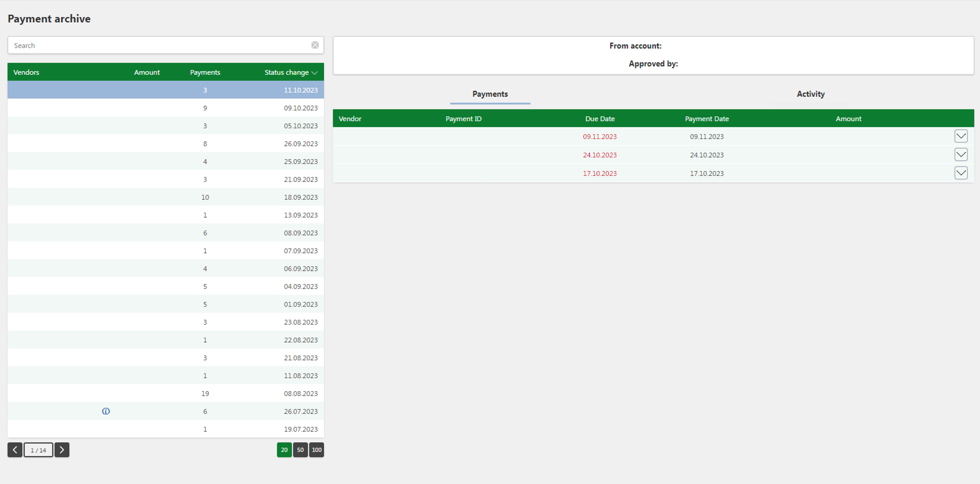Viewport: 980px width, 484px height.
Task: Show 20 rows per page
Action: coord(284,450)
